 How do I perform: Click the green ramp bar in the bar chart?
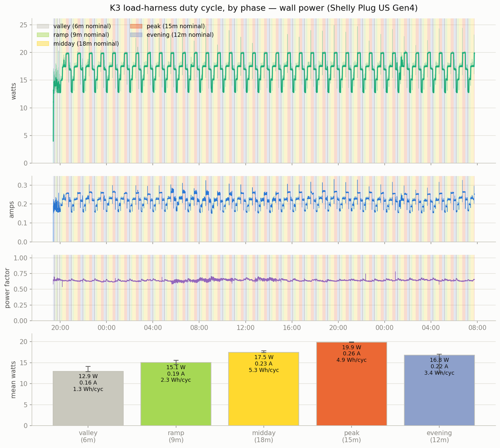pos(176,394)
